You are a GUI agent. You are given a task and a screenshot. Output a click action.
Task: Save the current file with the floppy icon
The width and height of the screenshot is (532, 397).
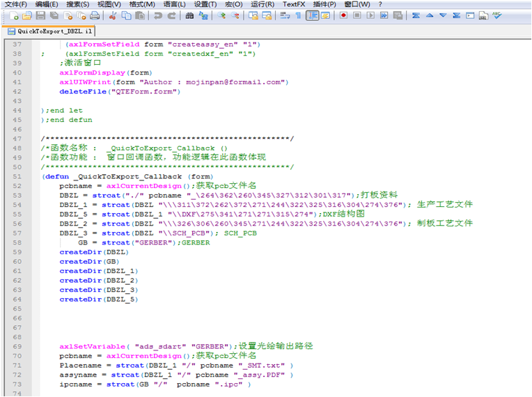click(40, 15)
